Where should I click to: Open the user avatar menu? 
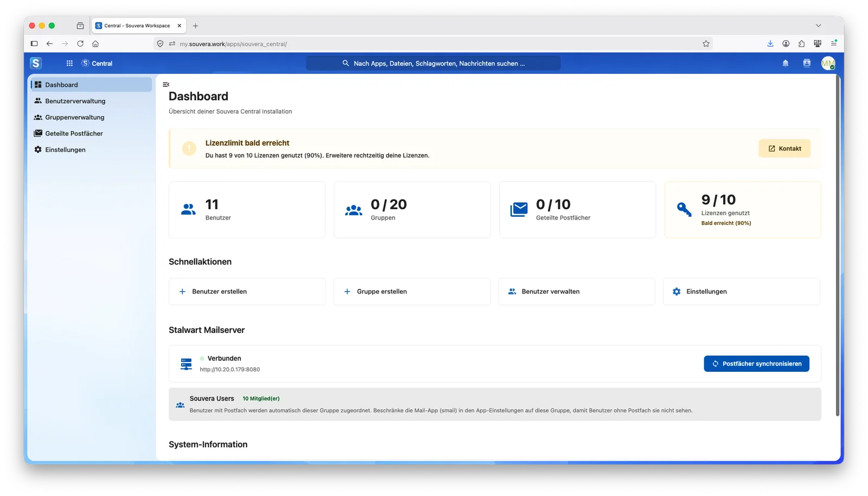pos(828,63)
